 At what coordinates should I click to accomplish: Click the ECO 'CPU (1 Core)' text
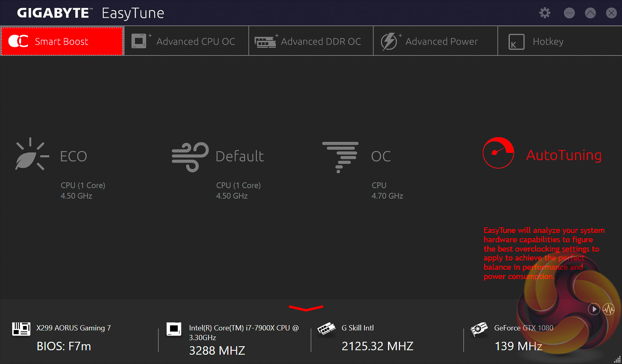click(83, 185)
